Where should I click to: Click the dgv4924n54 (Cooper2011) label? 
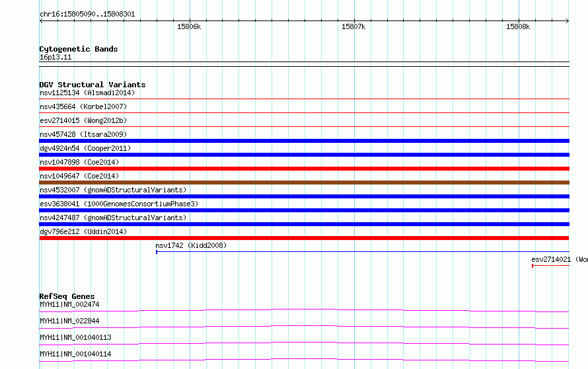point(85,148)
